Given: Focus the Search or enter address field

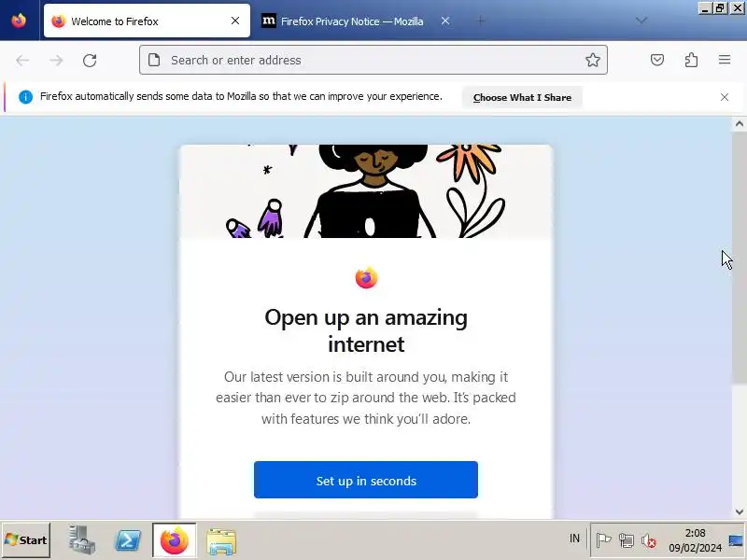Looking at the screenshot, I should click(373, 60).
